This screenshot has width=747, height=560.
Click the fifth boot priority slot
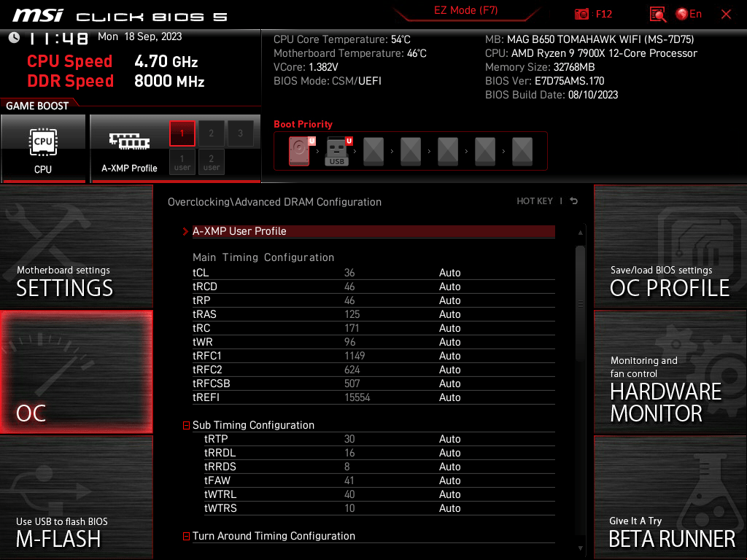(448, 151)
